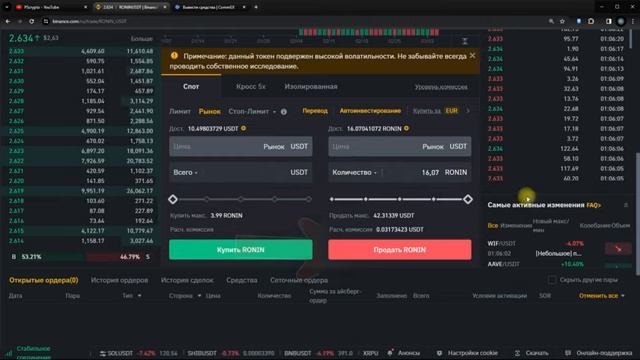The width and height of the screenshot is (640, 360).
Task: Open announcements megaphone icon
Action: pos(390,352)
